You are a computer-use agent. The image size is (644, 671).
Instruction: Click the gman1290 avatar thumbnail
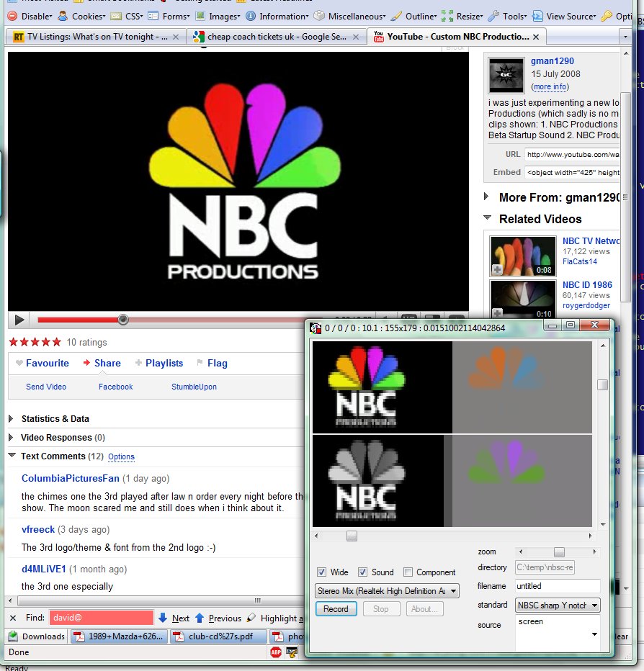click(x=506, y=76)
